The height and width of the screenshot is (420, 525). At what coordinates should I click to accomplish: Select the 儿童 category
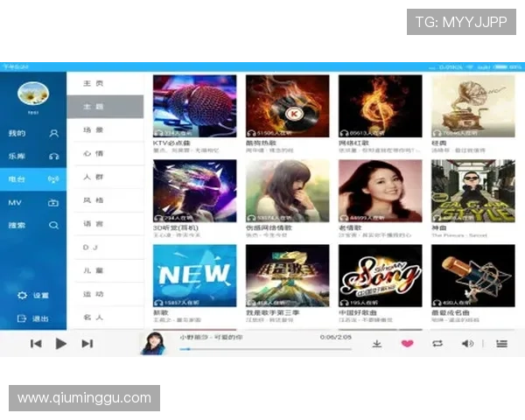click(106, 270)
